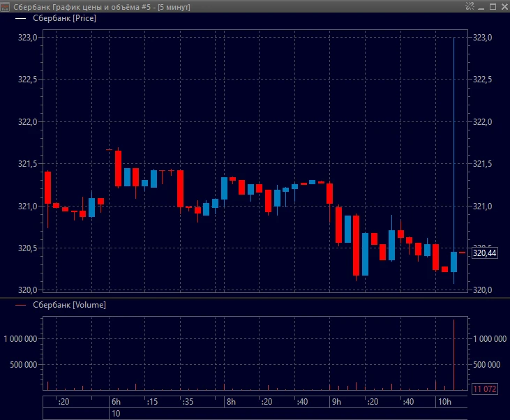Screen dimensions: 510x420
Task: Click the date label 10 under the time axis
Action: (x=116, y=414)
